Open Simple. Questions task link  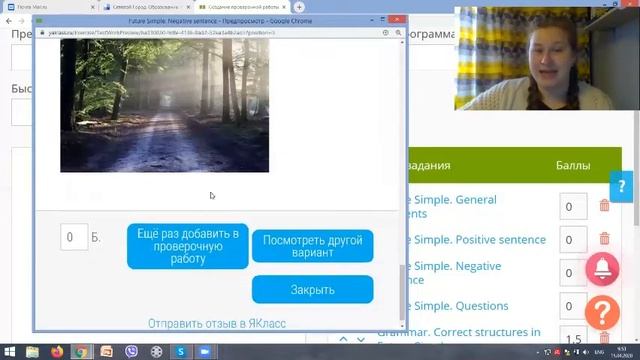[x=458, y=306]
